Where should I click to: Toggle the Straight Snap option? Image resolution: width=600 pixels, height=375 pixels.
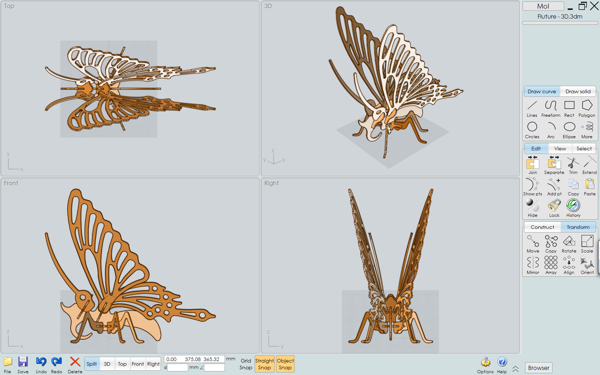[x=264, y=364]
